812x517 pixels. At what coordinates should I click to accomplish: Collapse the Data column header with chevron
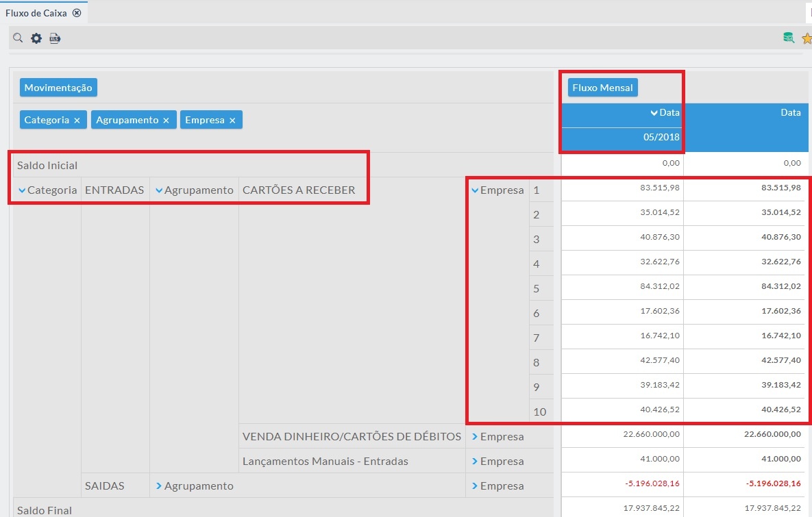654,113
